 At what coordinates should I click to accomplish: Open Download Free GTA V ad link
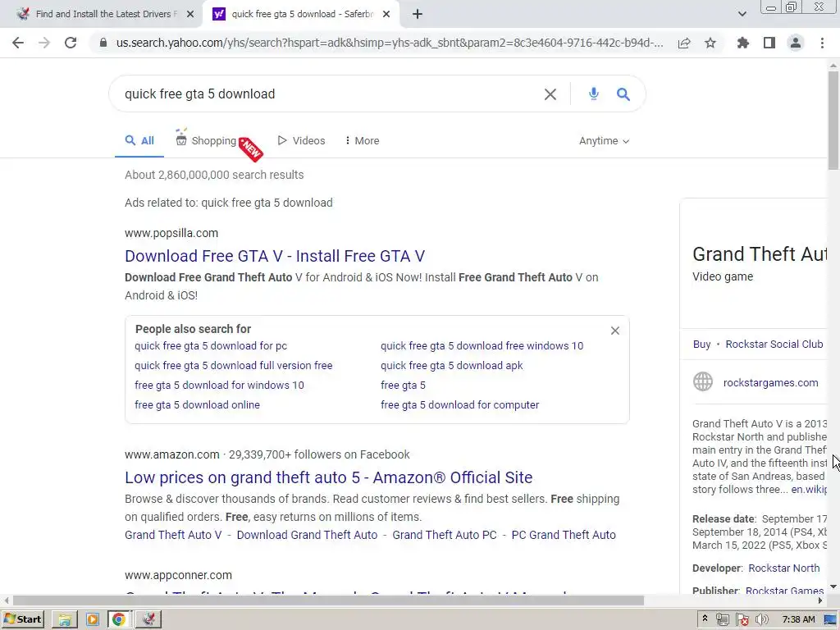(275, 256)
